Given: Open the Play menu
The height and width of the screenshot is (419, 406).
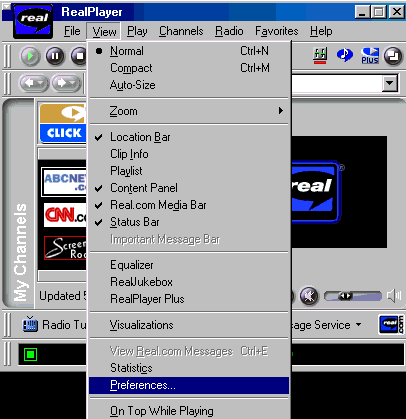Looking at the screenshot, I should tap(137, 31).
